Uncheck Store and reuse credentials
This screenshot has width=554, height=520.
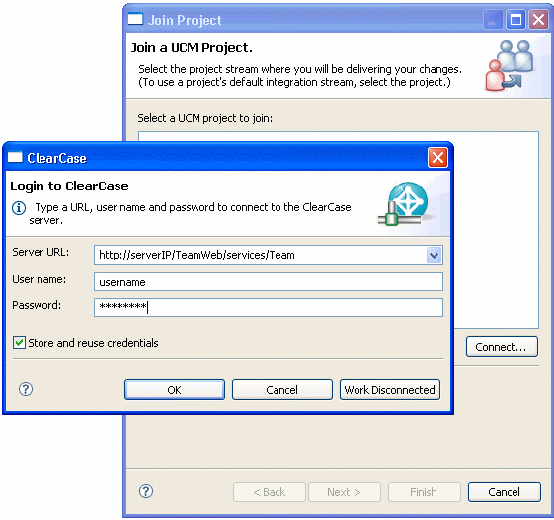pos(19,343)
